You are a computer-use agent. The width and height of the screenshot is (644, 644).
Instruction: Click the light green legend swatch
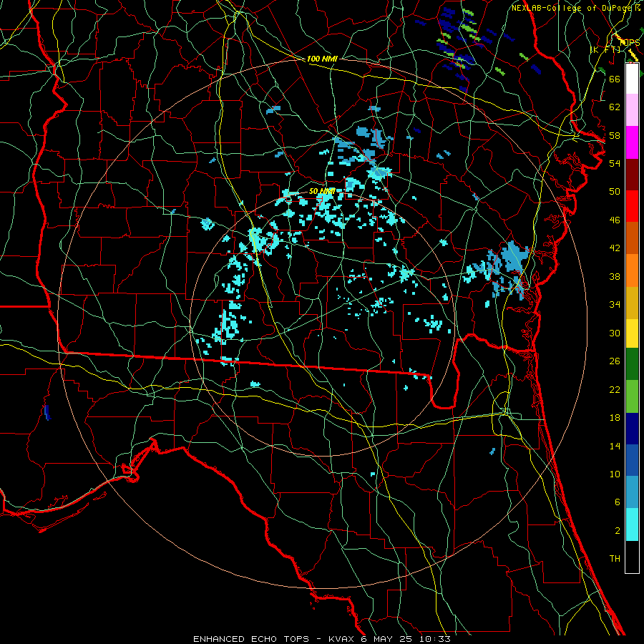click(x=632, y=396)
